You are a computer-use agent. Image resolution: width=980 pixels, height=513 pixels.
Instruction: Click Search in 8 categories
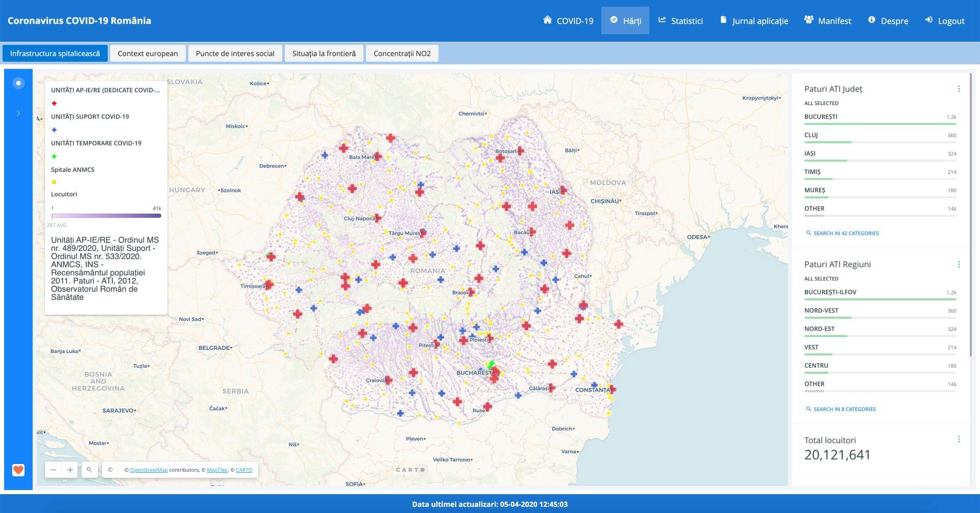(x=841, y=409)
